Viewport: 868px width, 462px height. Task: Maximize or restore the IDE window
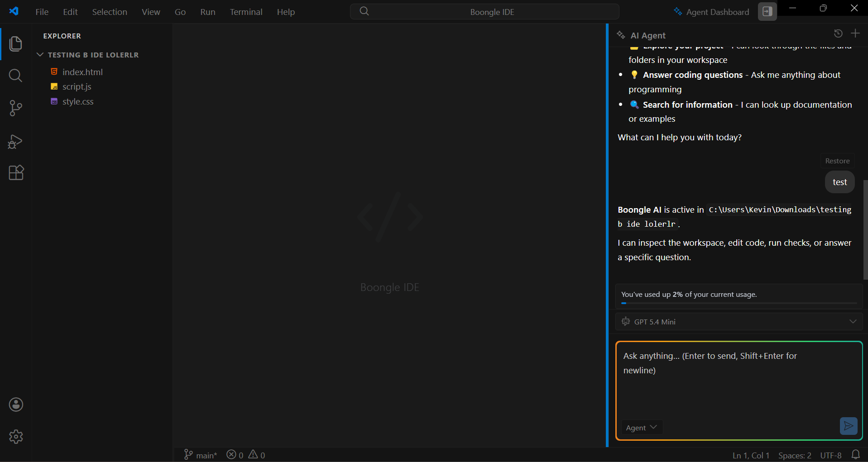(823, 8)
